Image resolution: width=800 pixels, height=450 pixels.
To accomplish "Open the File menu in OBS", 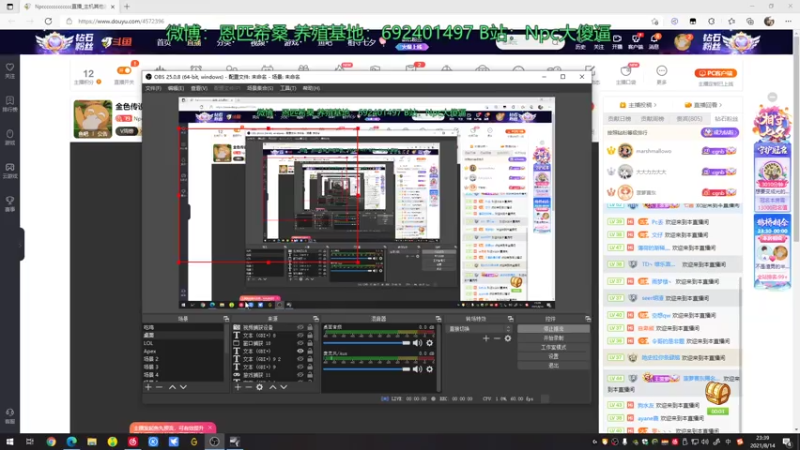I will click(153, 88).
